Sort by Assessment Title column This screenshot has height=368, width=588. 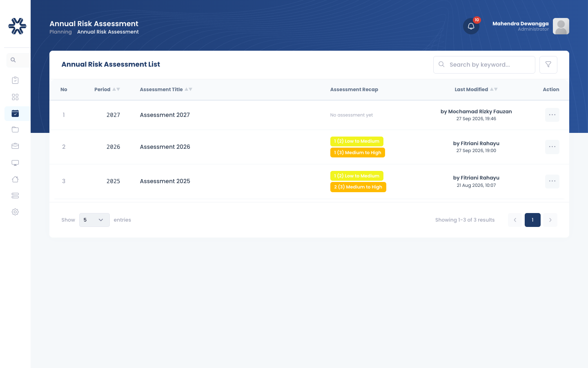[166, 90]
